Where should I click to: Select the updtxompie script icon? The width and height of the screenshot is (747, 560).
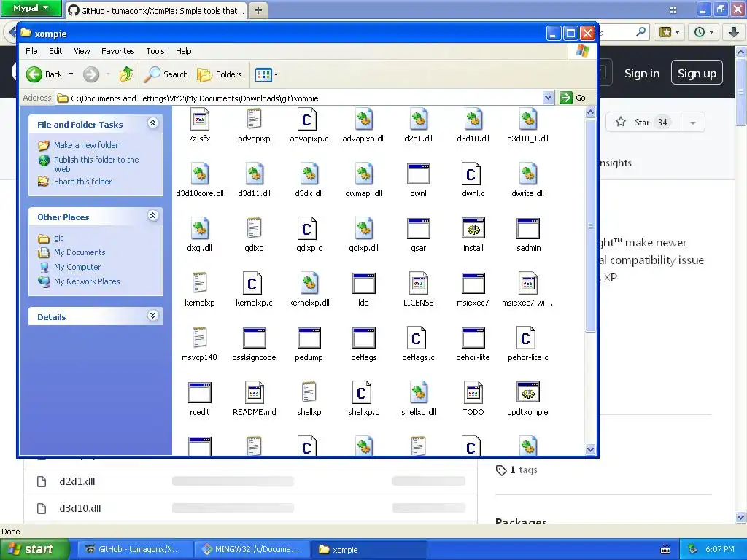pos(528,393)
